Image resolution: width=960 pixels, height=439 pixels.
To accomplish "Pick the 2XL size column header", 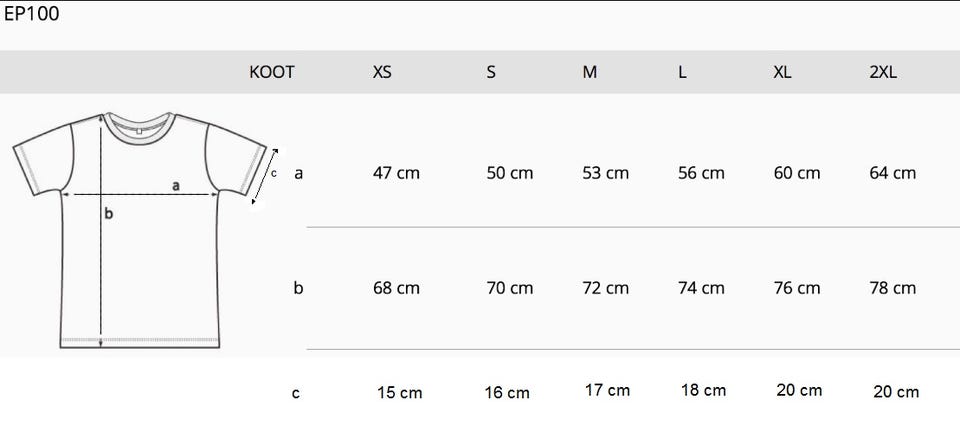I will 883,73.
